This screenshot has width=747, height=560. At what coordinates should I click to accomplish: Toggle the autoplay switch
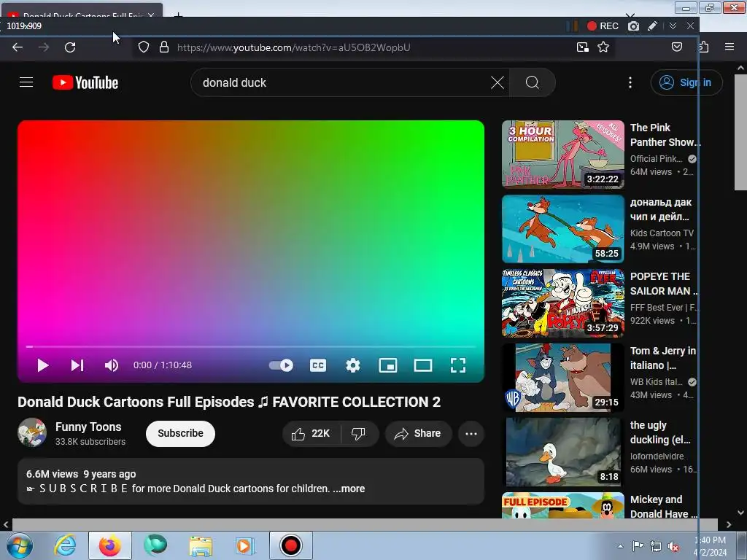pos(281,365)
